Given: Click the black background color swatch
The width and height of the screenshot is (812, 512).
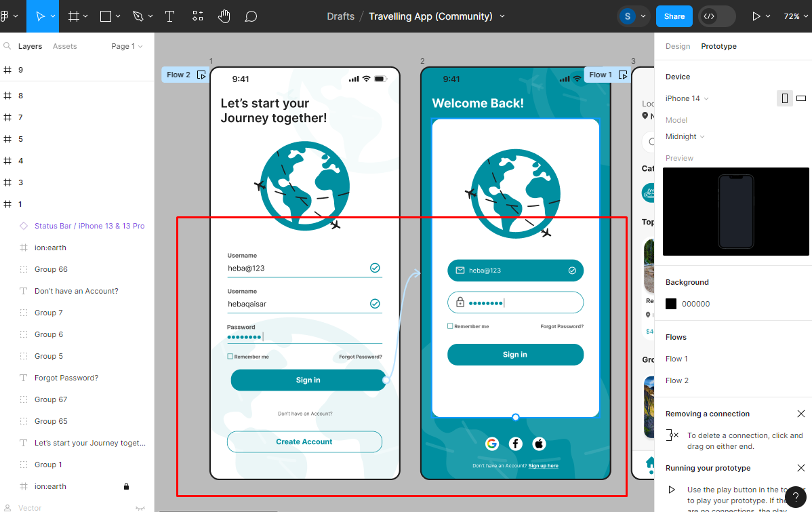Looking at the screenshot, I should coord(671,304).
